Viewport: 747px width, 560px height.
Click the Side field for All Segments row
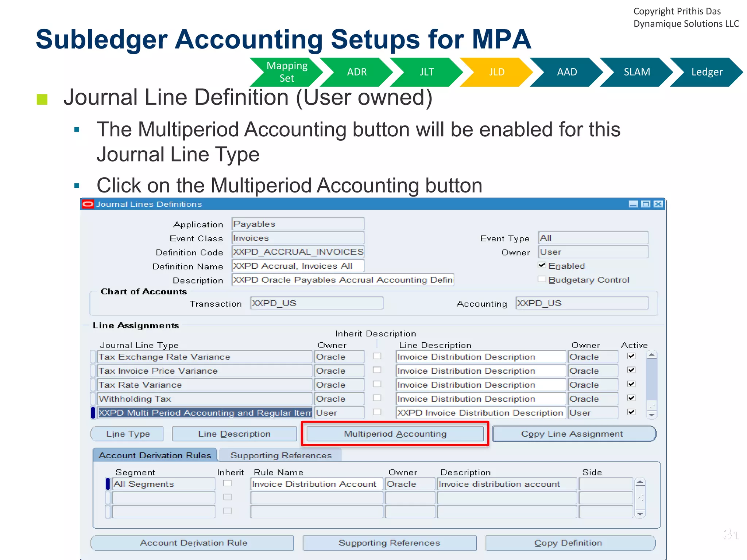click(x=605, y=484)
